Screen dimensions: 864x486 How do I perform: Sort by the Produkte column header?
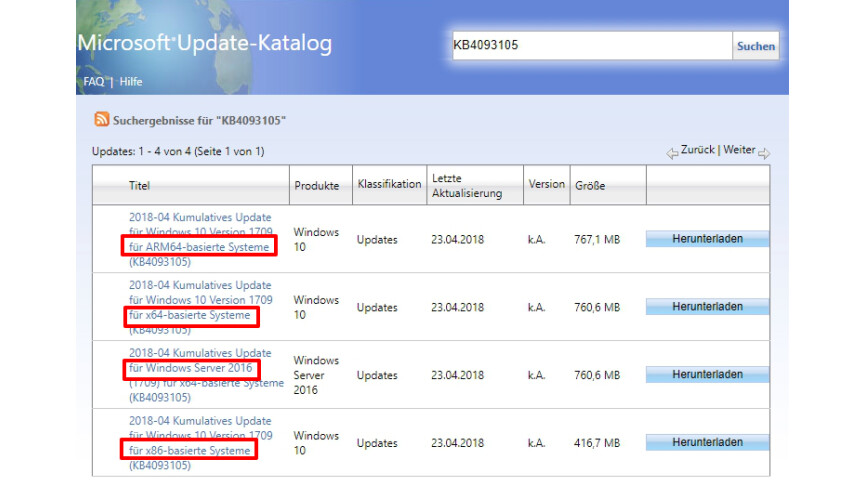pos(317,186)
